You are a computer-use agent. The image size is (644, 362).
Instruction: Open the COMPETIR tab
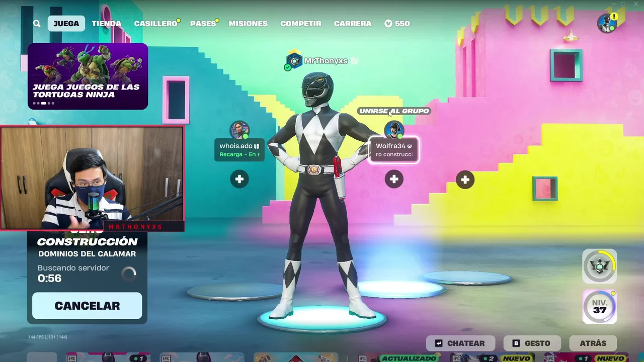(x=301, y=24)
